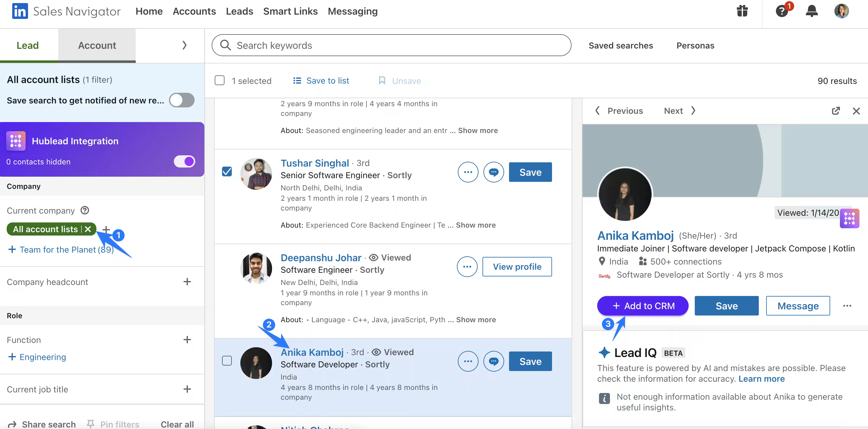
Task: Disable the Hublead Integration toggle
Action: (x=184, y=161)
